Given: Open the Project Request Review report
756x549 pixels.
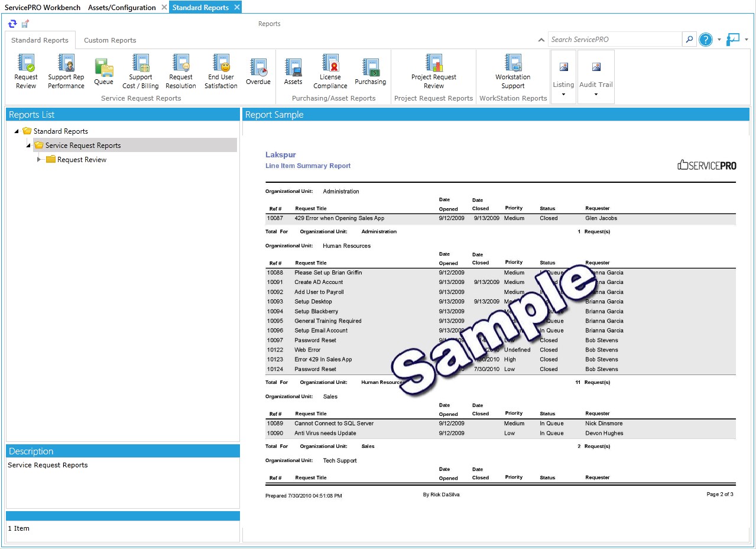Looking at the screenshot, I should tap(434, 72).
